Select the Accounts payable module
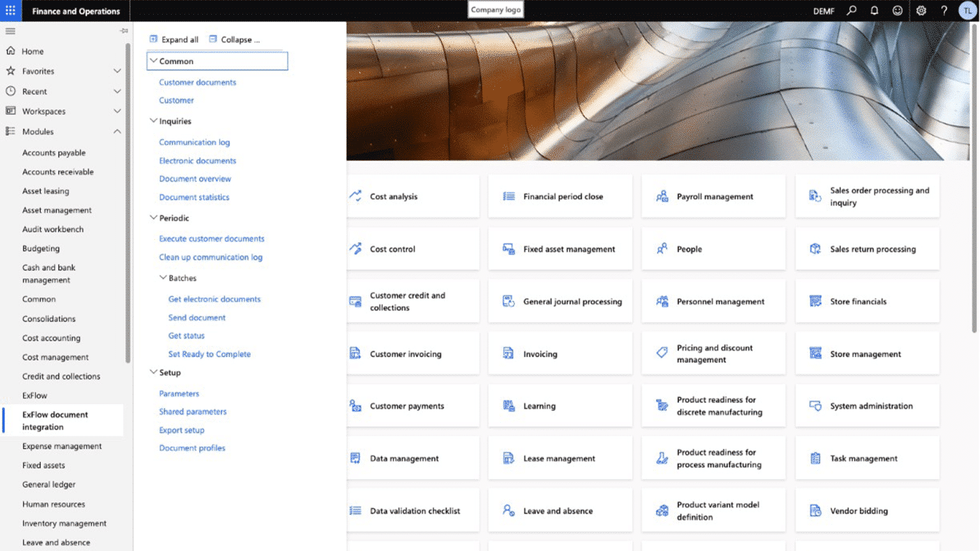The width and height of the screenshot is (980, 551). (54, 152)
